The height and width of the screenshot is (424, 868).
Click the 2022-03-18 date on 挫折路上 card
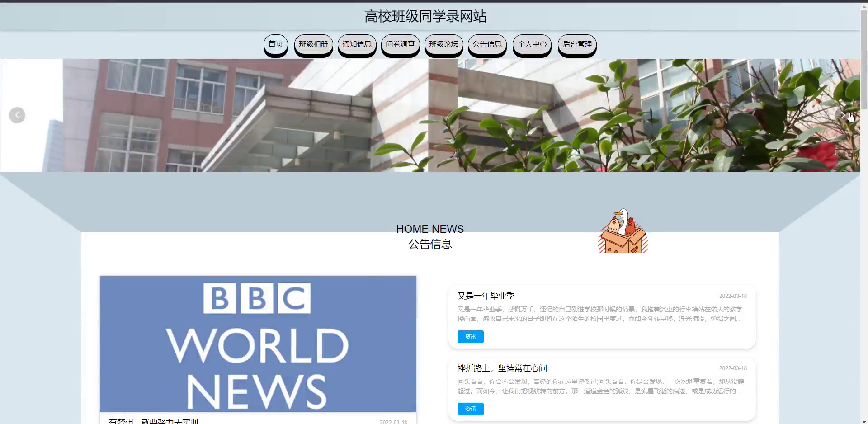click(733, 368)
